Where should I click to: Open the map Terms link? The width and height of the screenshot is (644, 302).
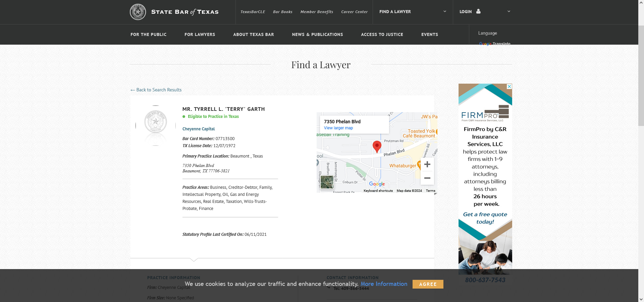[x=431, y=191]
